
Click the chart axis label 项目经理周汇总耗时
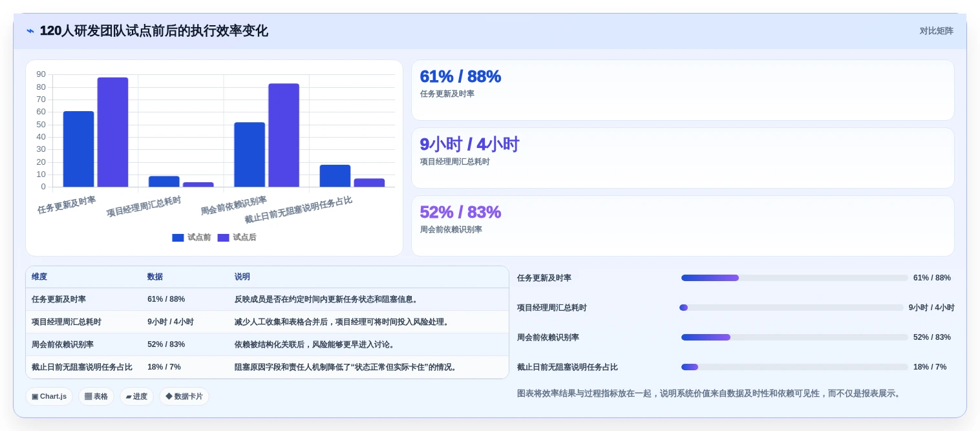pyautogui.click(x=144, y=207)
